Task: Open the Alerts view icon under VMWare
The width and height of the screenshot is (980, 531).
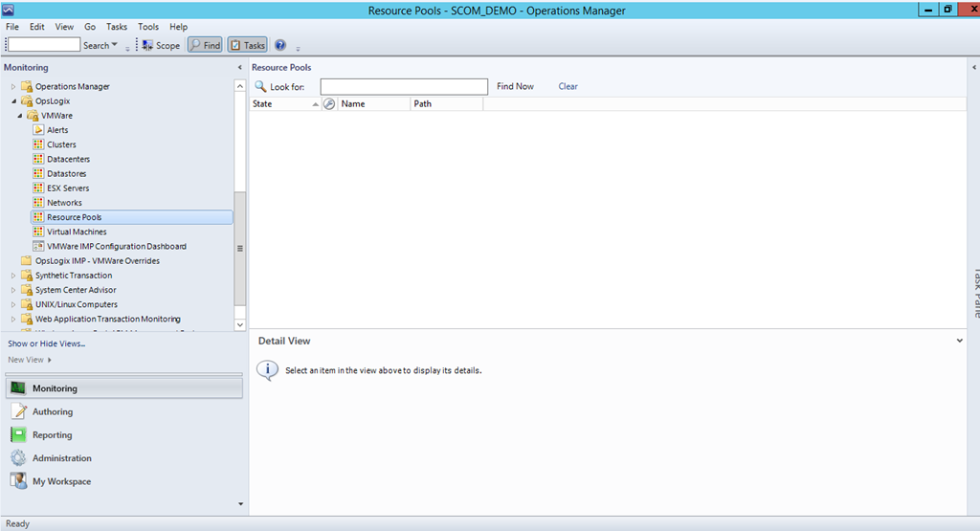Action: (38, 130)
